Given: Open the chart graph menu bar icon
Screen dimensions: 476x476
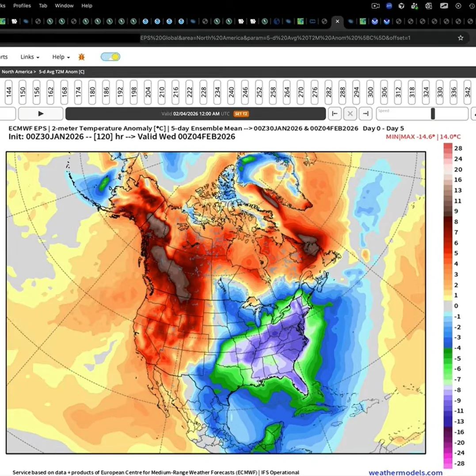Looking at the screenshot, I should coord(444,6).
